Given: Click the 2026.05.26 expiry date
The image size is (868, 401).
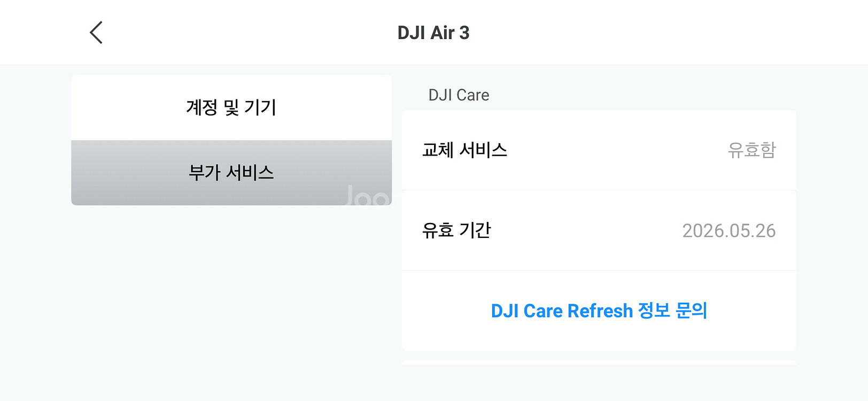Looking at the screenshot, I should point(728,230).
